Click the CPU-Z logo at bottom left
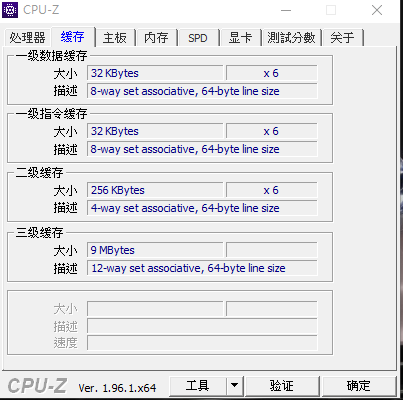The width and height of the screenshot is (403, 400). click(37, 386)
